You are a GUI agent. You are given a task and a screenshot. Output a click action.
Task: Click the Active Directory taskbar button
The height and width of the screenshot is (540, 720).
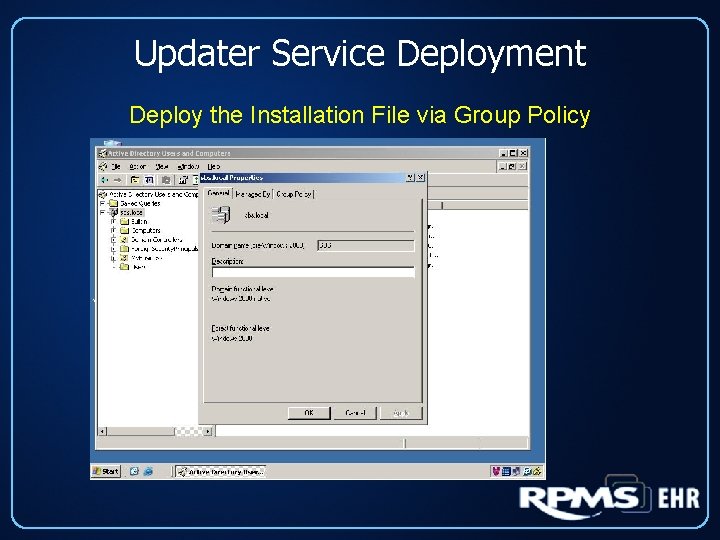point(221,472)
